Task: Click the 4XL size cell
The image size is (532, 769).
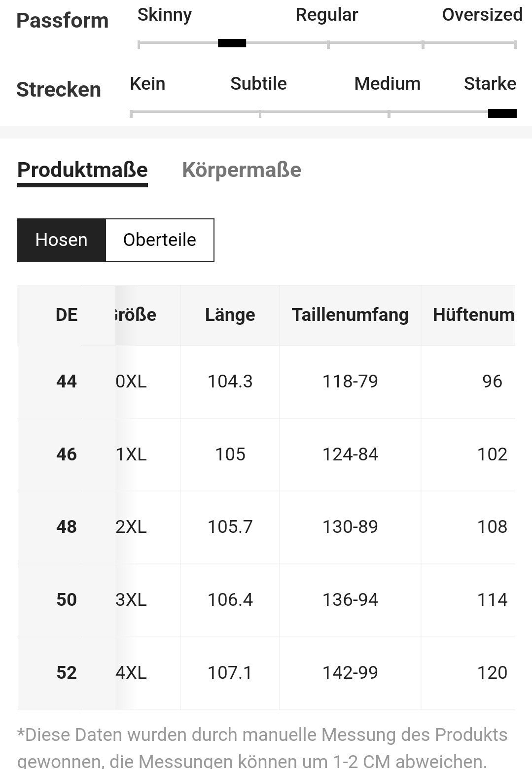Action: point(131,673)
